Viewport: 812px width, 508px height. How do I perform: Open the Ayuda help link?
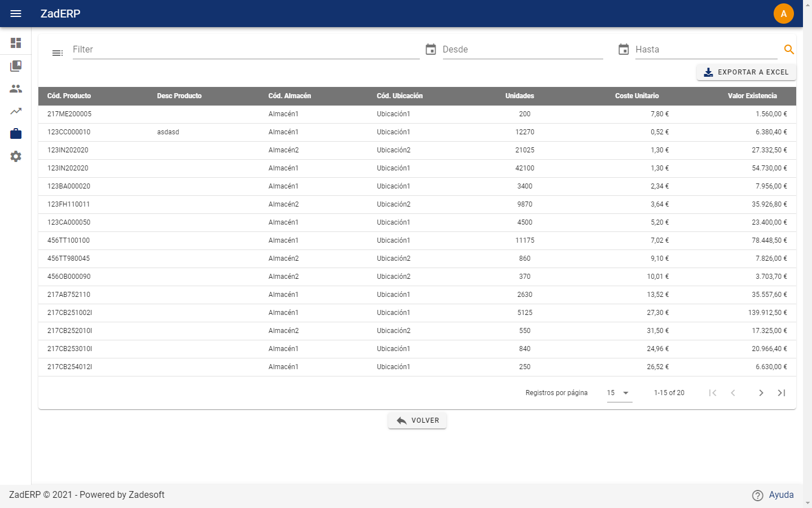(x=781, y=494)
